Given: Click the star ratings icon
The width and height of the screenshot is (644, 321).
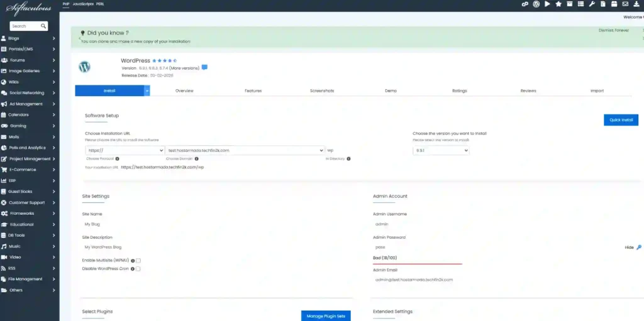Looking at the screenshot, I should click(558, 4).
